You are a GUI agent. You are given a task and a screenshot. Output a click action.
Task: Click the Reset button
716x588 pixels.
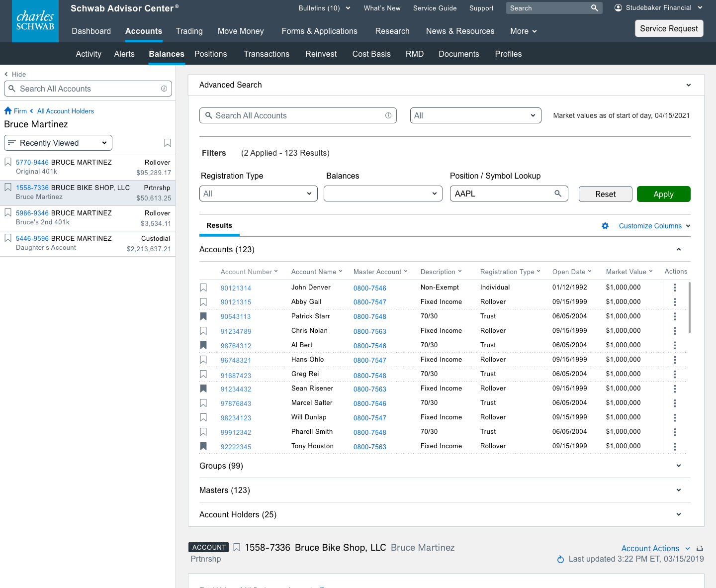pos(606,194)
